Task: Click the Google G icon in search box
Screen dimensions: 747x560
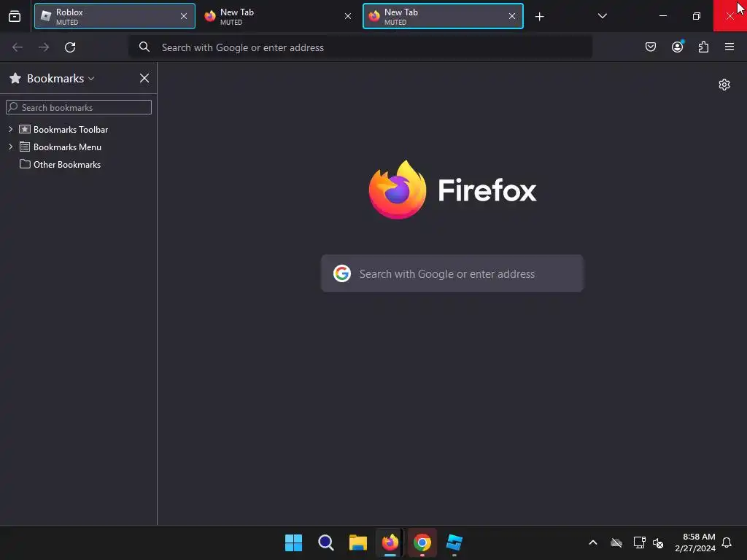Action: [341, 273]
